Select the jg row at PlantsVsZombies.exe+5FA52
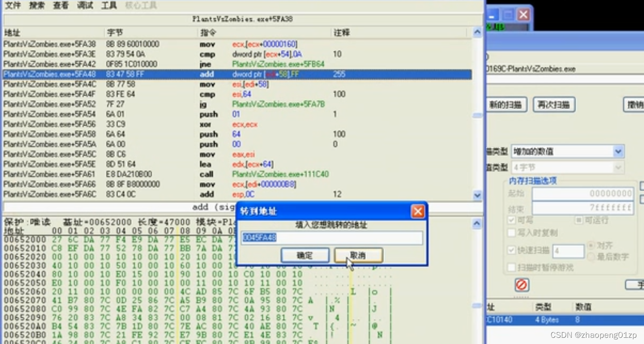The image size is (644, 344). tap(237, 104)
